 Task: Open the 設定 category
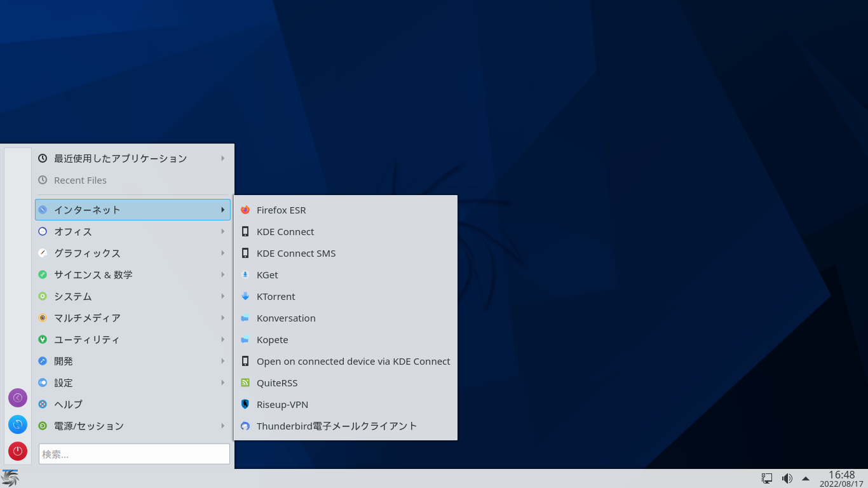(133, 383)
